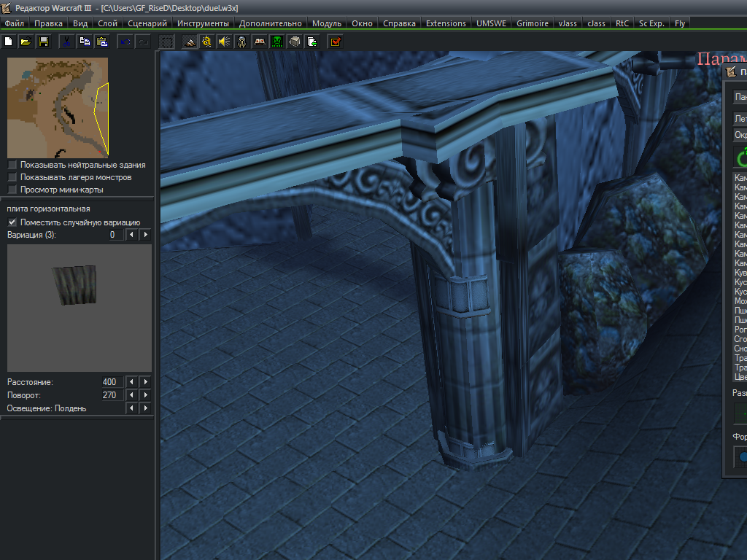The height and width of the screenshot is (560, 747).
Task: Click the Cut scissors icon
Action: 66,42
